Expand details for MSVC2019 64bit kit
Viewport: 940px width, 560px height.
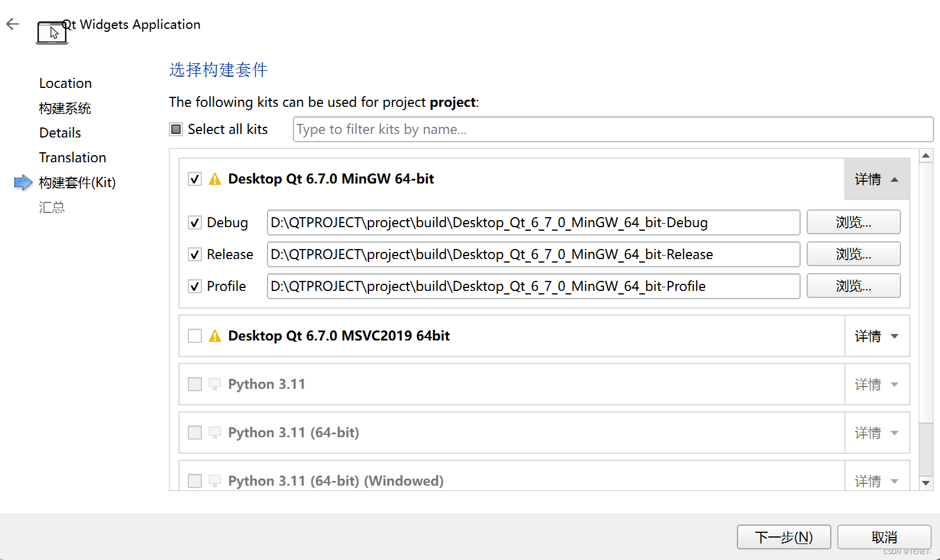click(x=877, y=336)
